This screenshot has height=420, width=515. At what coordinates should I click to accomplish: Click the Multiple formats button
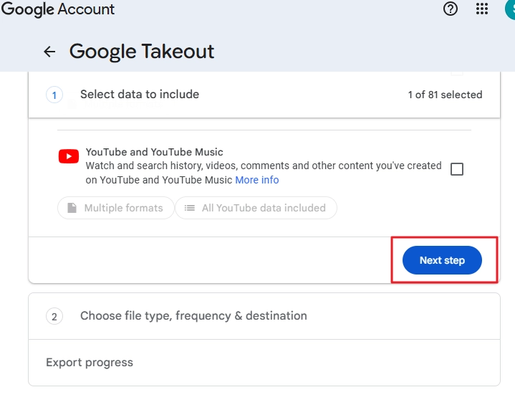[x=115, y=208]
